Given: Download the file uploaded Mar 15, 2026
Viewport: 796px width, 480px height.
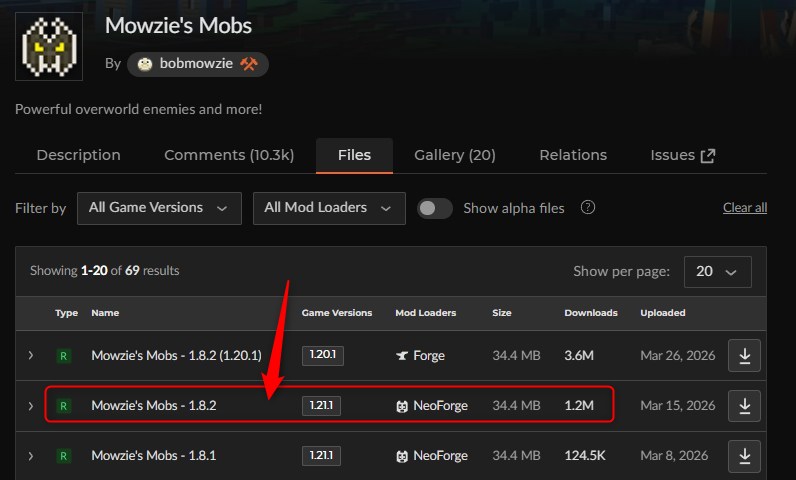Looking at the screenshot, I should coord(744,405).
